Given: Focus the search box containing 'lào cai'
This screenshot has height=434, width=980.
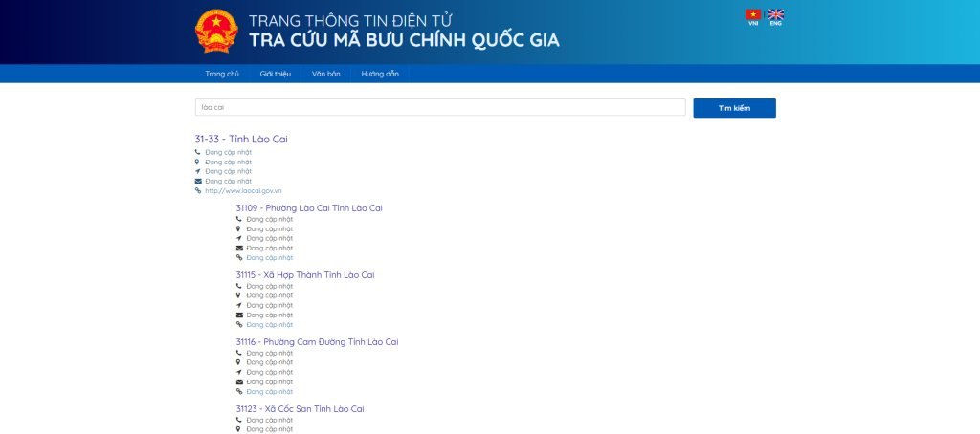Looking at the screenshot, I should coord(440,107).
